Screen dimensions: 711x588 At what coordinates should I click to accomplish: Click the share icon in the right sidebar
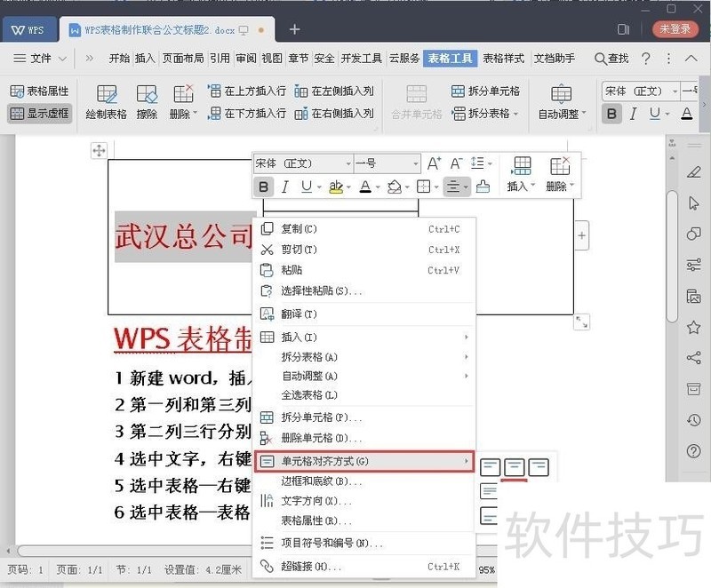693,358
